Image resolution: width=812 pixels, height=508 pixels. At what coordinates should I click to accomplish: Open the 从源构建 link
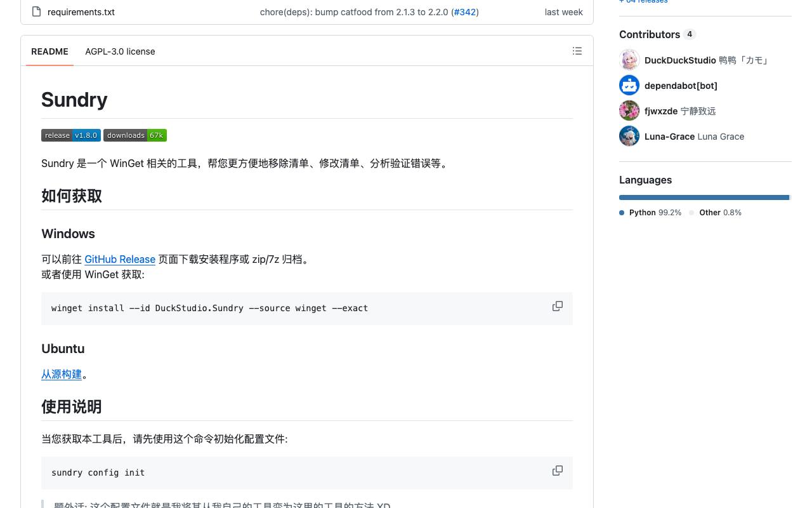point(62,374)
